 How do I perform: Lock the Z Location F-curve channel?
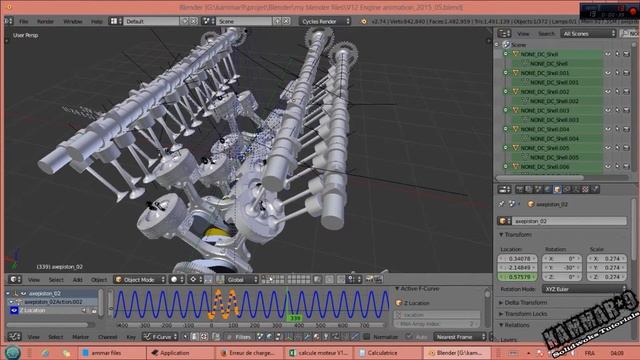click(x=94, y=310)
